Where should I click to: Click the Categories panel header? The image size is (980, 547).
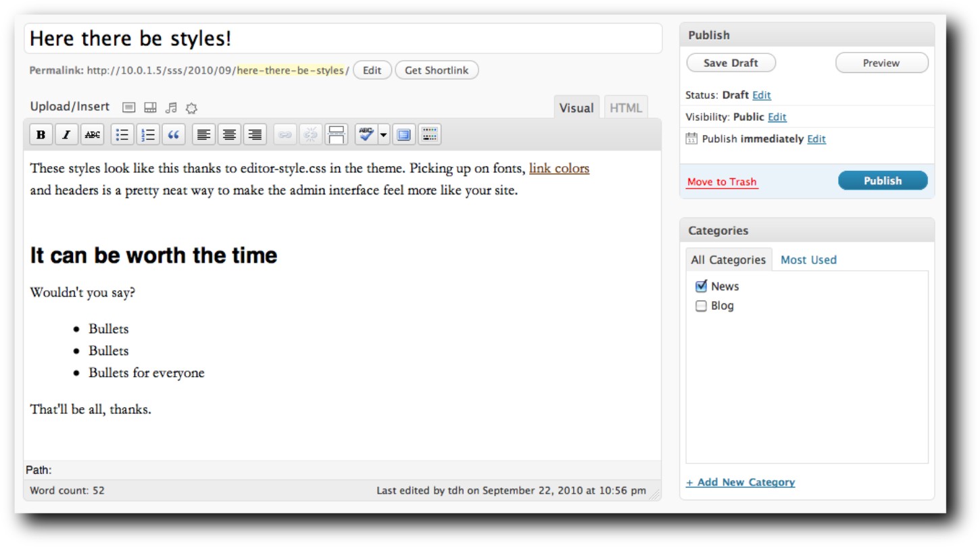coord(807,230)
